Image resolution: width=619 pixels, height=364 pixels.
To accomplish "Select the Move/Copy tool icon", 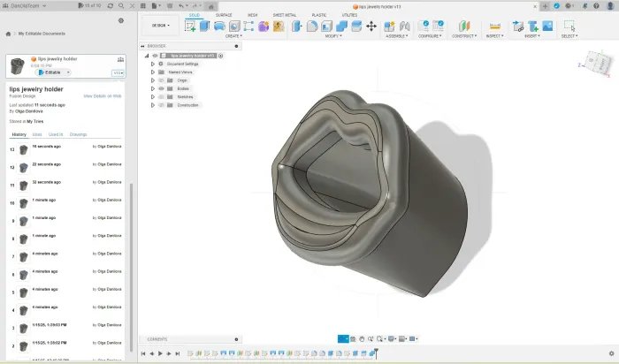I will click(371, 27).
